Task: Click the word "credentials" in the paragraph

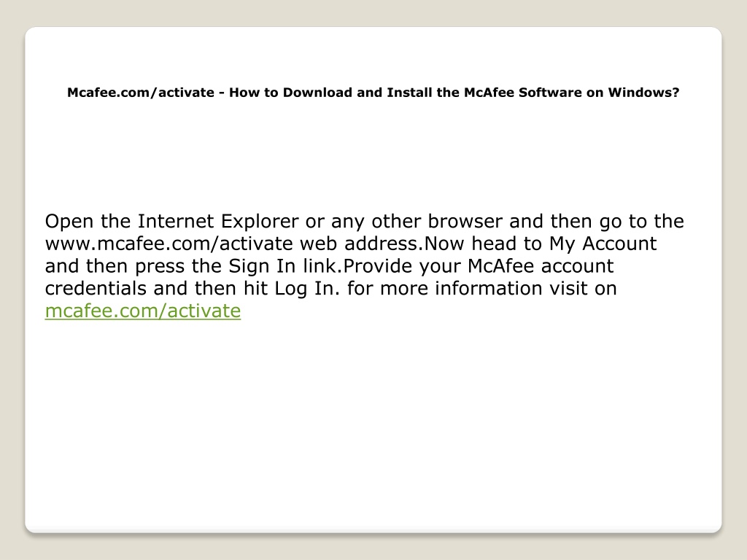Action: click(x=96, y=289)
